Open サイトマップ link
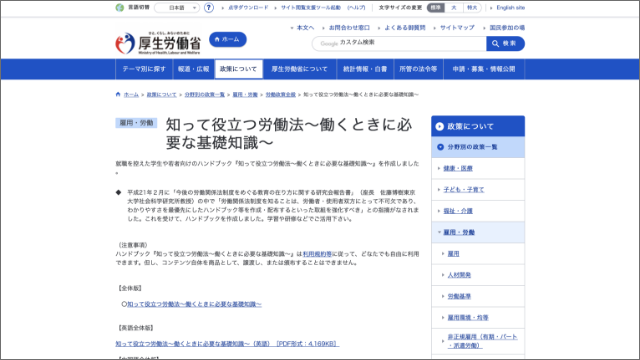The image size is (640, 360). (x=457, y=28)
